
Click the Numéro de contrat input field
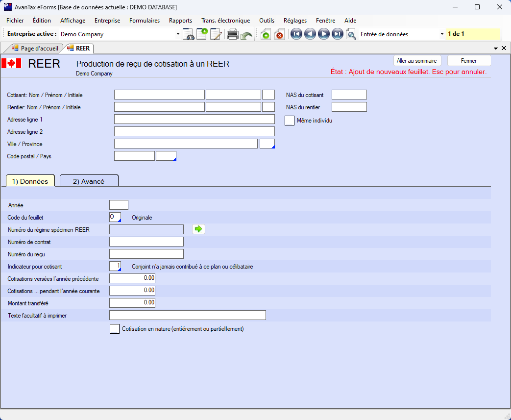(146, 242)
